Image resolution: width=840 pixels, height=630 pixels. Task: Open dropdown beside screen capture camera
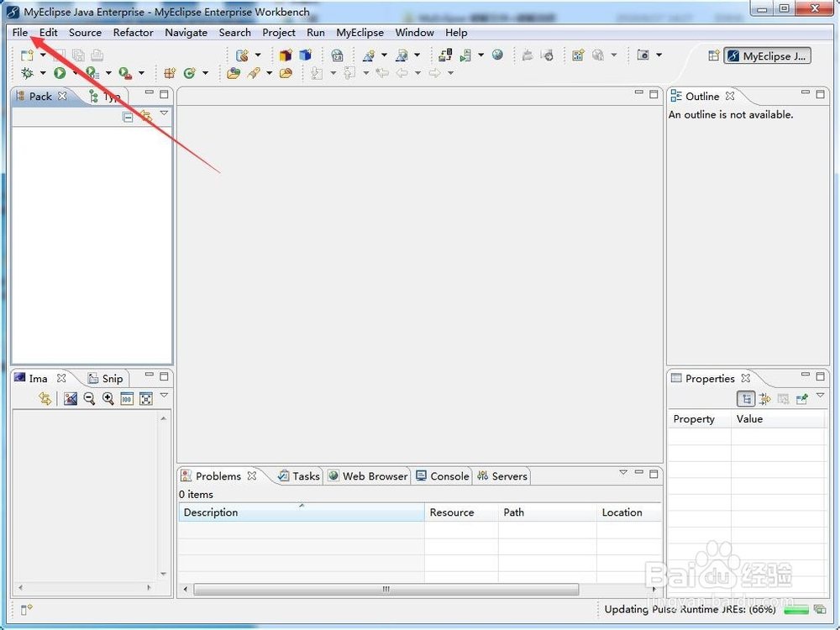659,55
